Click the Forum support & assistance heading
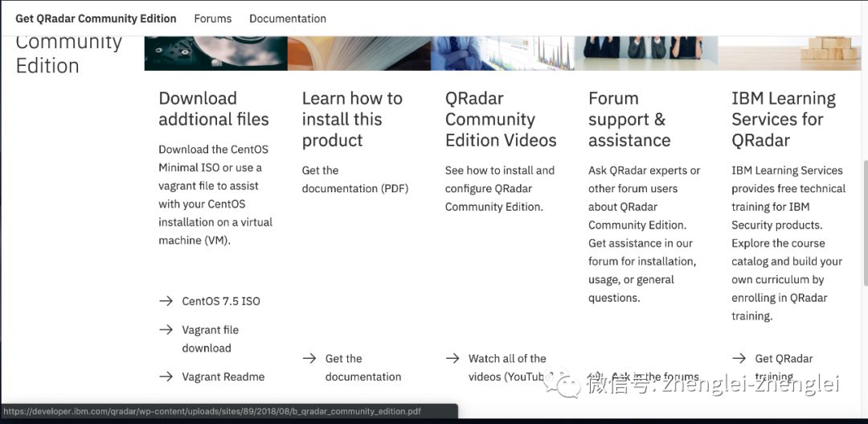This screenshot has height=424, width=868. click(x=629, y=119)
